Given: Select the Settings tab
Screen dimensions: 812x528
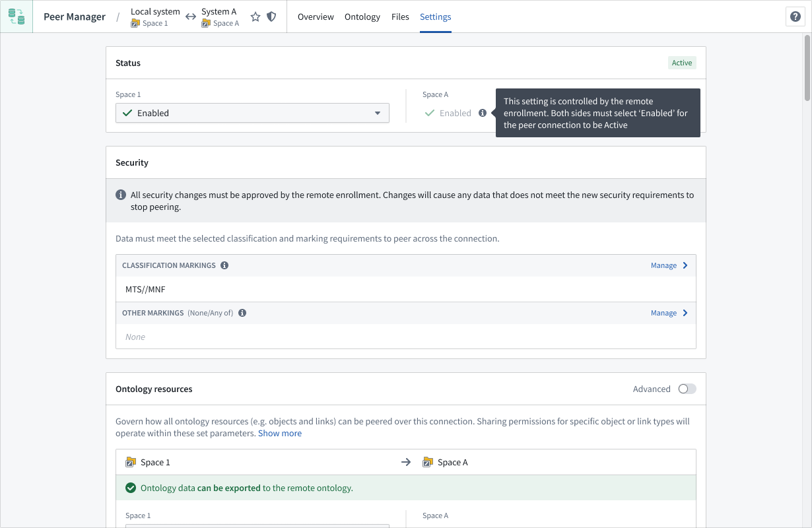Looking at the screenshot, I should (436, 17).
